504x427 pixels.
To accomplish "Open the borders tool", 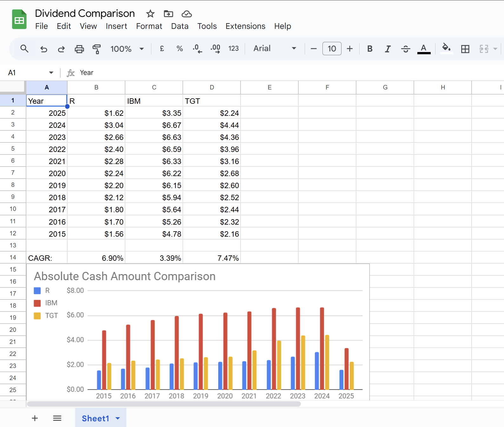I will (x=465, y=49).
